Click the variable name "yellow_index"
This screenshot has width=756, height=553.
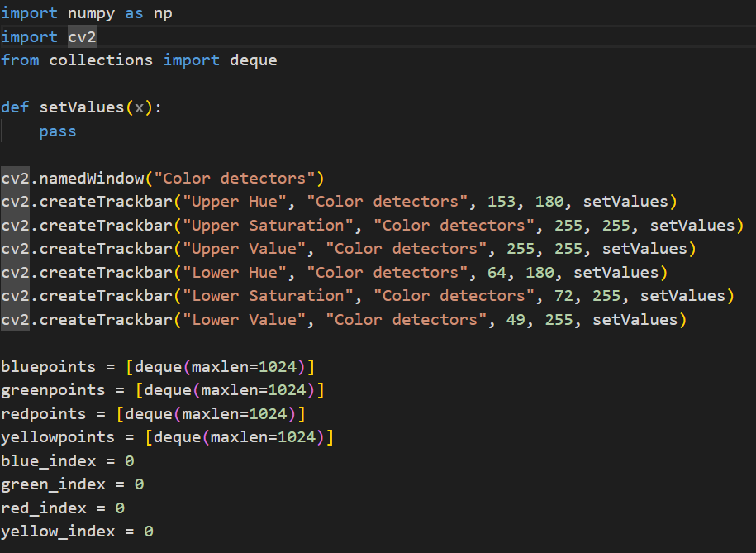pos(58,532)
